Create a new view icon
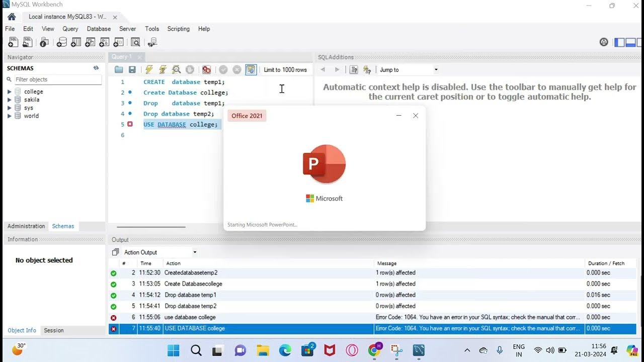 tap(91, 42)
